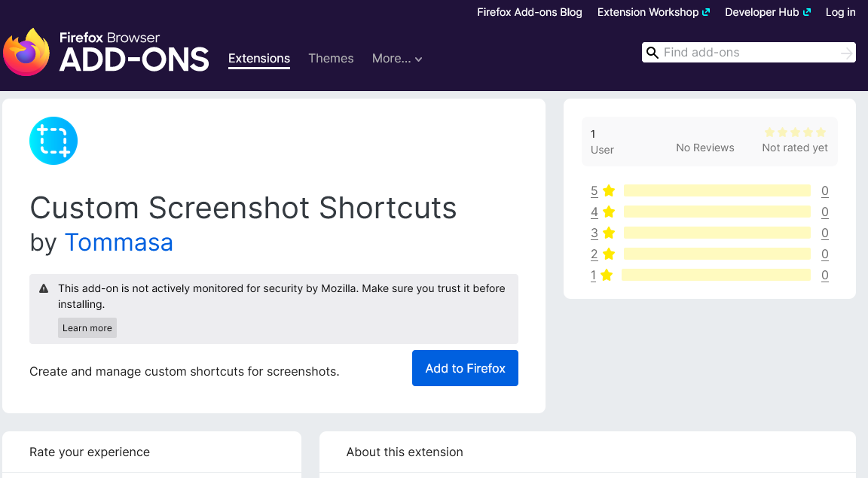Click the 1 User count

(x=602, y=142)
